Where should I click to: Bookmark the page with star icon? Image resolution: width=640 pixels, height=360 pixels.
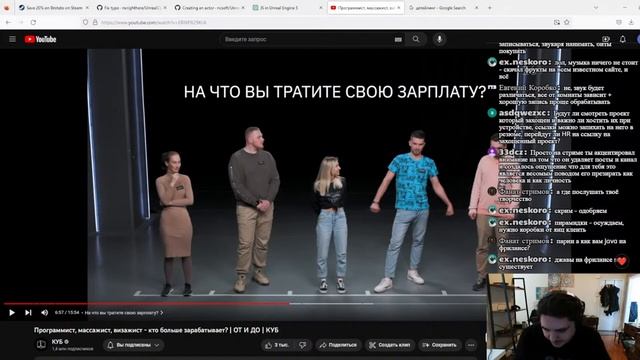tap(567, 22)
